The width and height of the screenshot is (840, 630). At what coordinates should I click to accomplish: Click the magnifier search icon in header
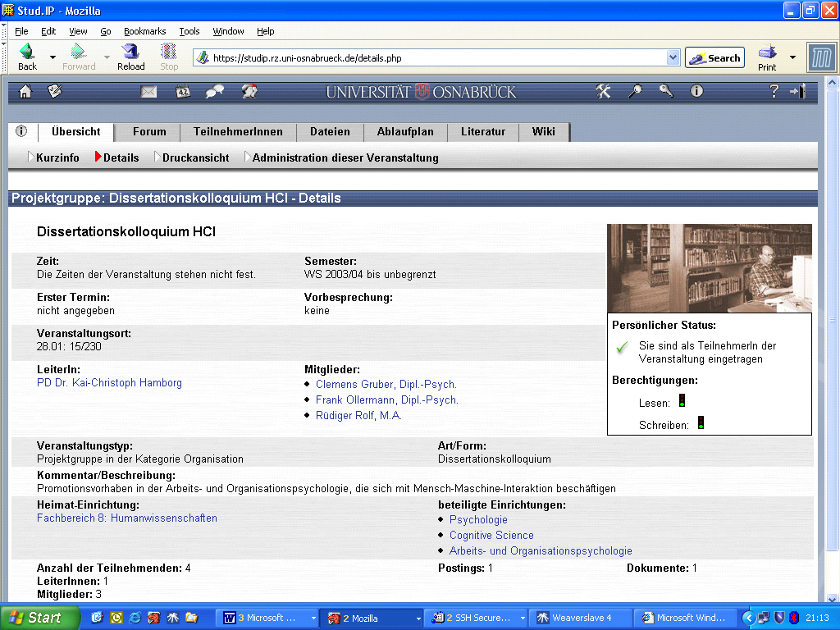coord(635,92)
